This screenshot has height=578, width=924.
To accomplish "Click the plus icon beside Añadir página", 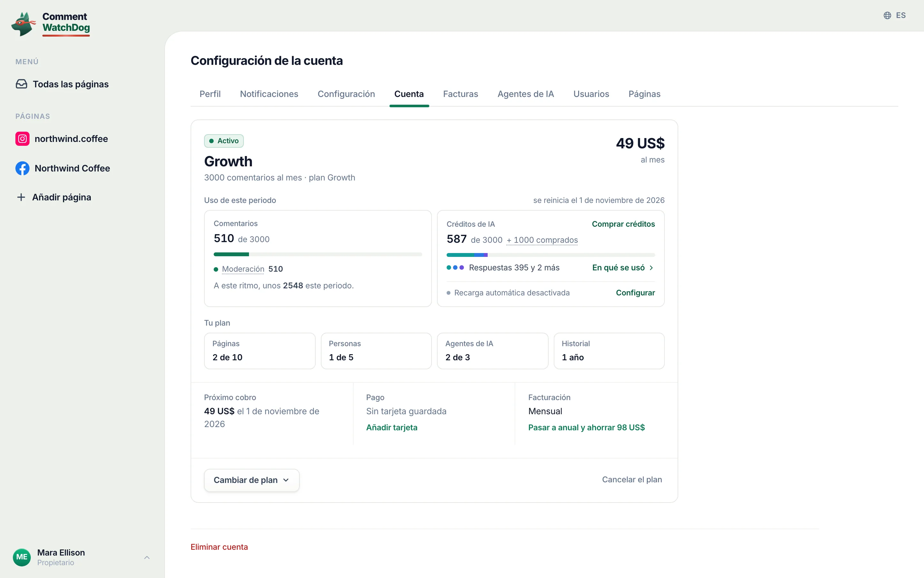I will pos(21,197).
